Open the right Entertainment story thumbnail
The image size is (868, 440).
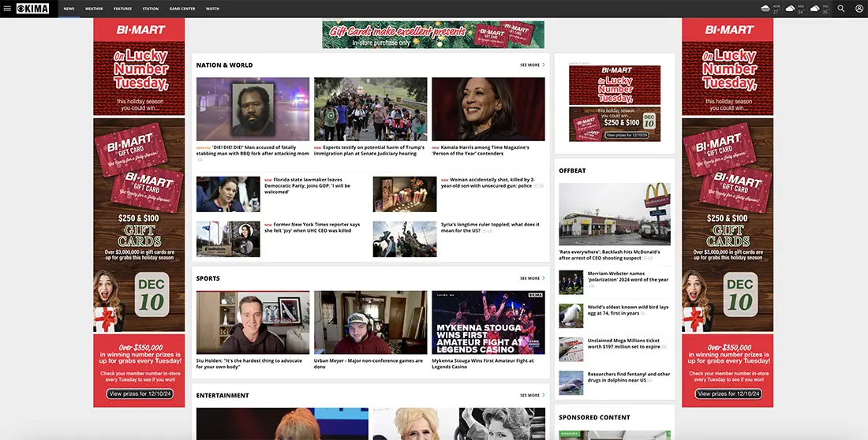(459, 424)
